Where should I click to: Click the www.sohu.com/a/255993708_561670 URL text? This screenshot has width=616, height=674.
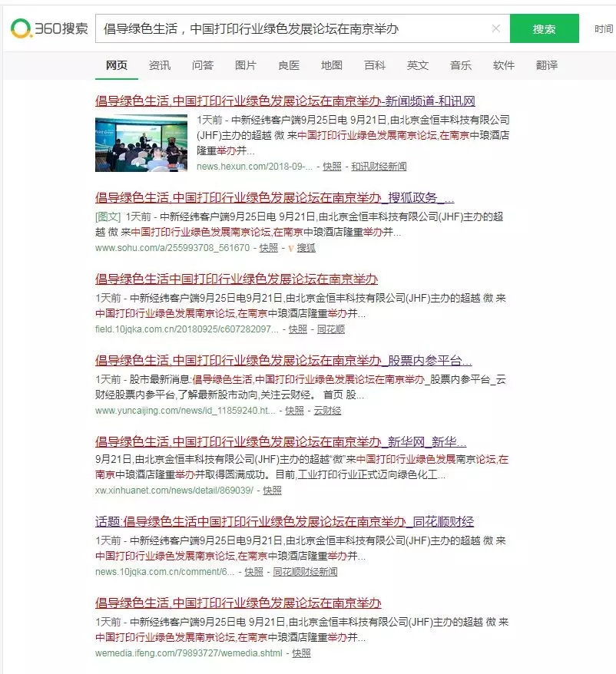(173, 248)
